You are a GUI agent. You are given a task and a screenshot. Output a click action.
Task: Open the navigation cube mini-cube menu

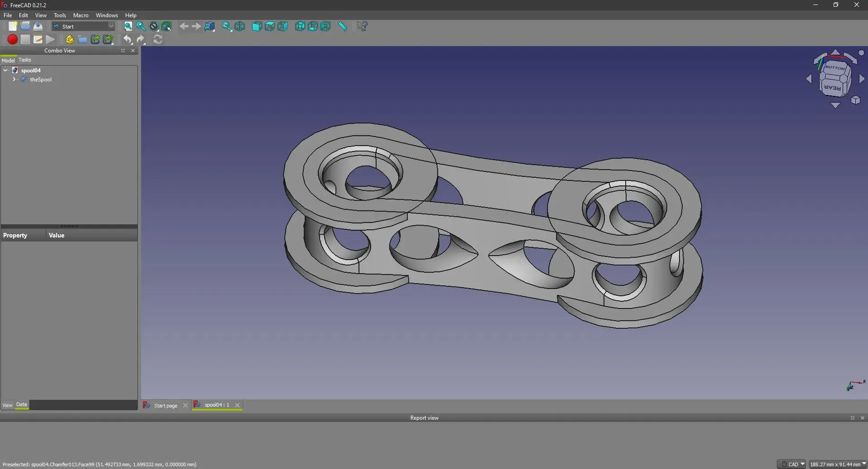tap(855, 100)
